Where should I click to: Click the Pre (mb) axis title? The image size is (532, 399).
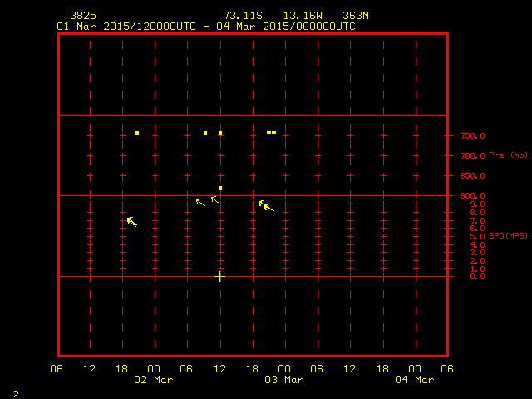point(508,155)
